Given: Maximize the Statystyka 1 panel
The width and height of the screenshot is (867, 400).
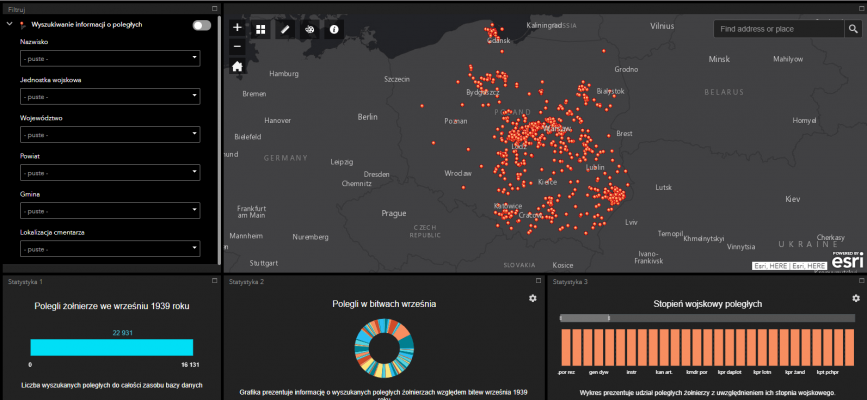Looking at the screenshot, I should point(215,282).
